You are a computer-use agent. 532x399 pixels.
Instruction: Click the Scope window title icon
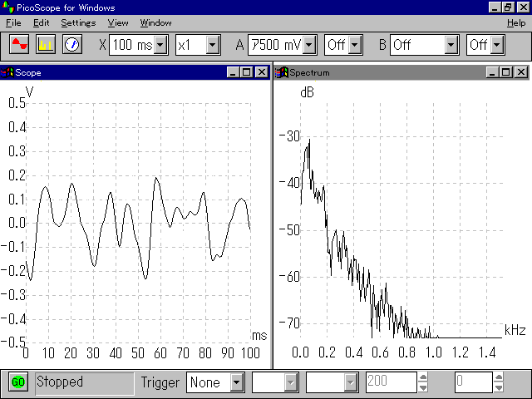click(7, 72)
